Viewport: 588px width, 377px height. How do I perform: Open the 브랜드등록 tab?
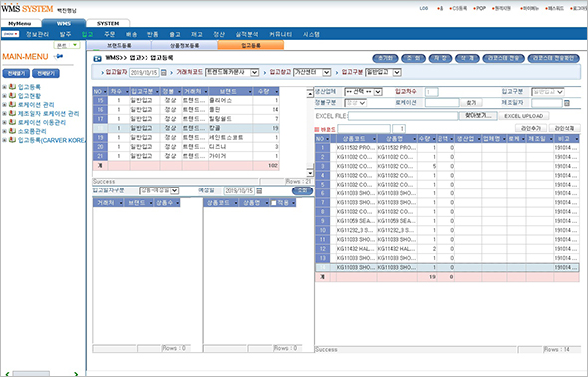[119, 46]
